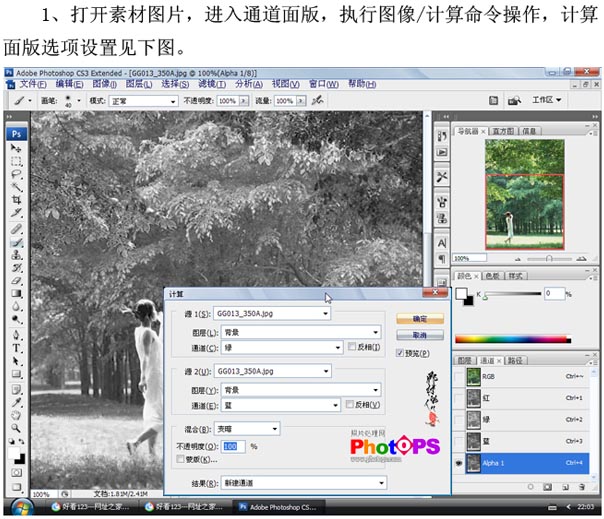This screenshot has height=519, width=604.
Task: Open Source 2 layer dropdown
Action: [301, 390]
